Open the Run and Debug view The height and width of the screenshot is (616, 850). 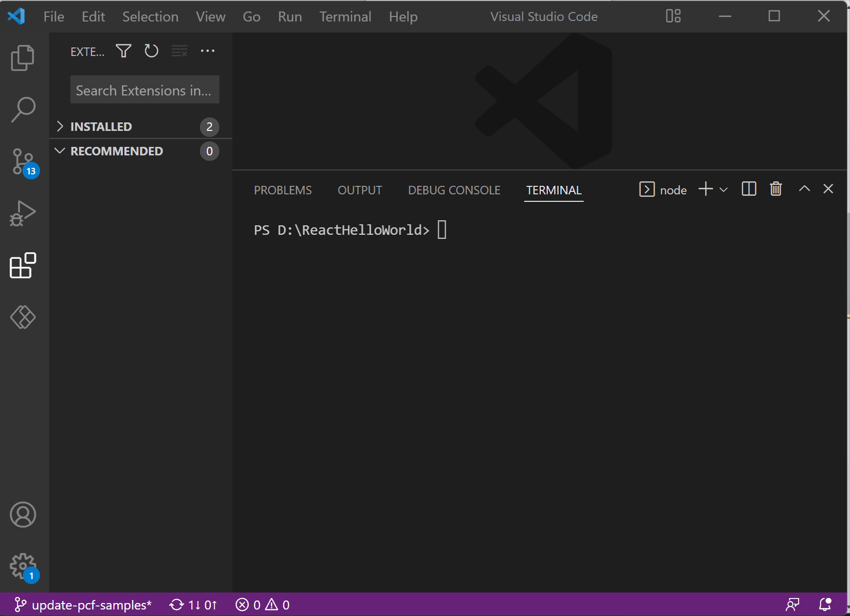(22, 213)
